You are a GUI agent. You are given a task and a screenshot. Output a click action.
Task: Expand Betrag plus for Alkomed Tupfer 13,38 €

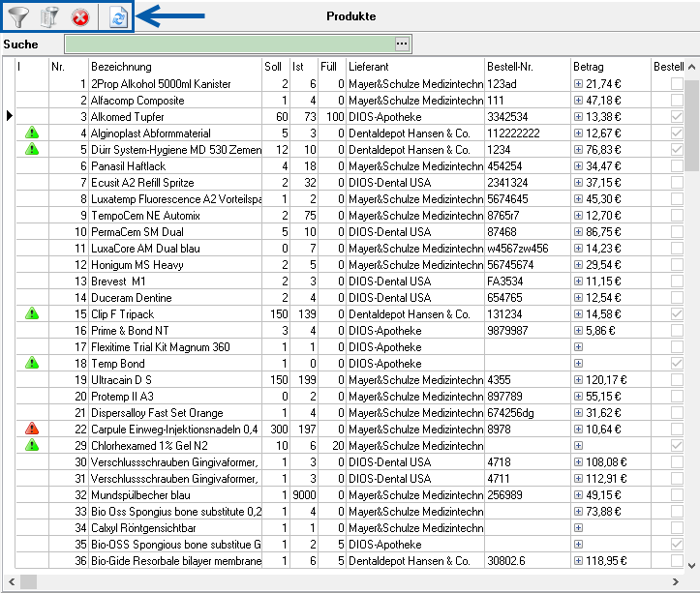point(578,116)
